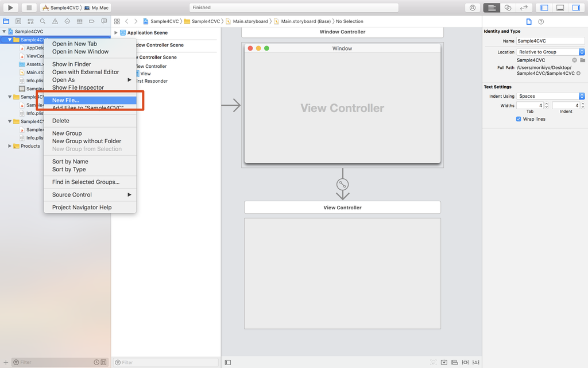Filter navigator by source control status
Image resolution: width=588 pixels, height=368 pixels.
[x=103, y=362]
